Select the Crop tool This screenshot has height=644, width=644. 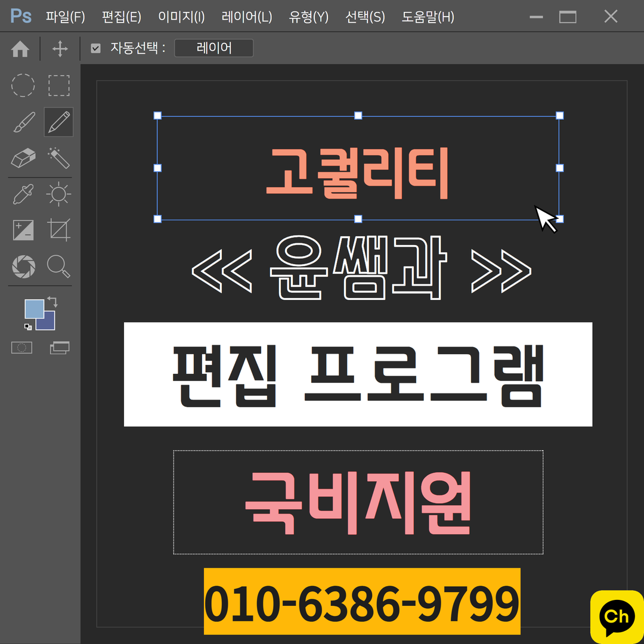tap(58, 230)
